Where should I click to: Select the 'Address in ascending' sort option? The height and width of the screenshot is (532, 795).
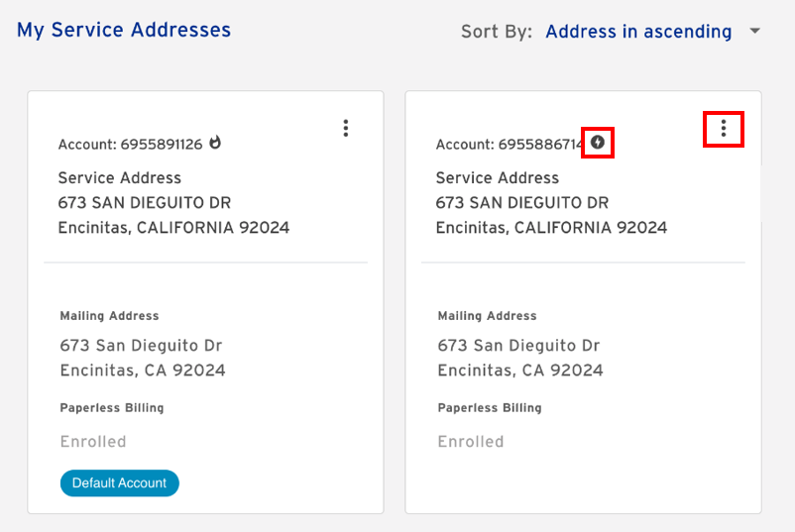[638, 32]
